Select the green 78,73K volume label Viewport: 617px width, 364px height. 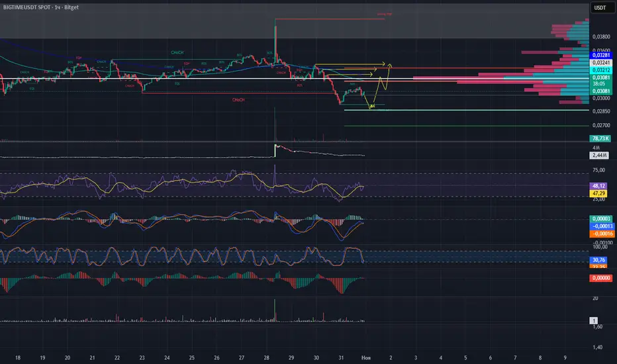click(601, 138)
